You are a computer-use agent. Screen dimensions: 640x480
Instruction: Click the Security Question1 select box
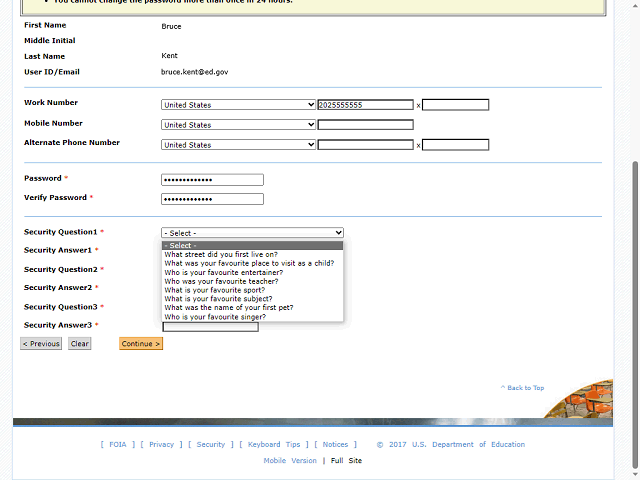tap(252, 233)
